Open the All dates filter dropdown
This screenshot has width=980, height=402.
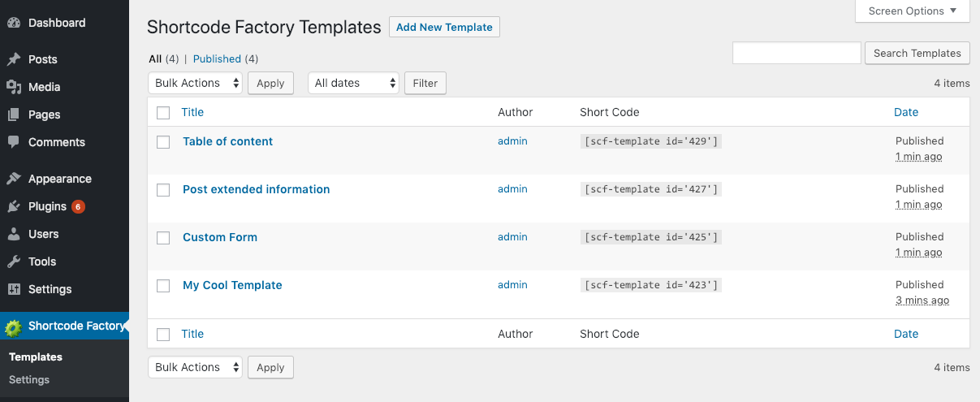click(353, 83)
